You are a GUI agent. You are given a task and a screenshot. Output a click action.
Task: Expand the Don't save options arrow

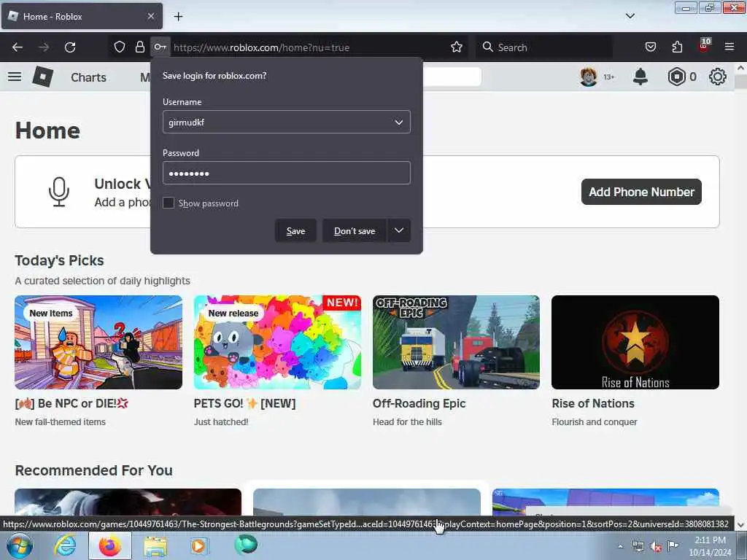399,230
